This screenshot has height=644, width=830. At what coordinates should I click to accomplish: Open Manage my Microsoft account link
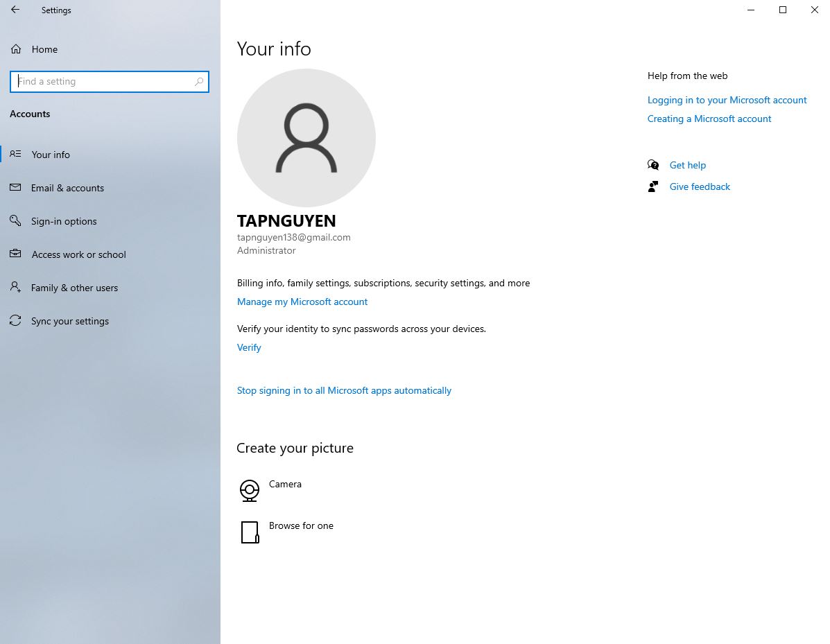pyautogui.click(x=302, y=302)
